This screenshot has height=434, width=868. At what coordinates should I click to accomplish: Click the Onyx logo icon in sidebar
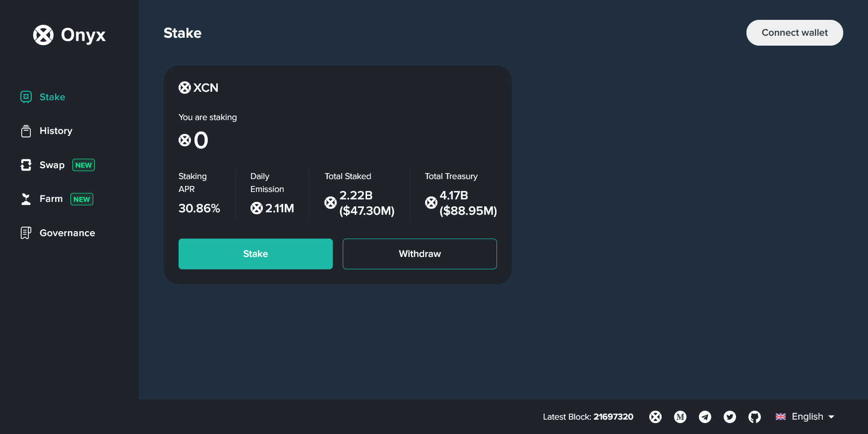tap(43, 35)
